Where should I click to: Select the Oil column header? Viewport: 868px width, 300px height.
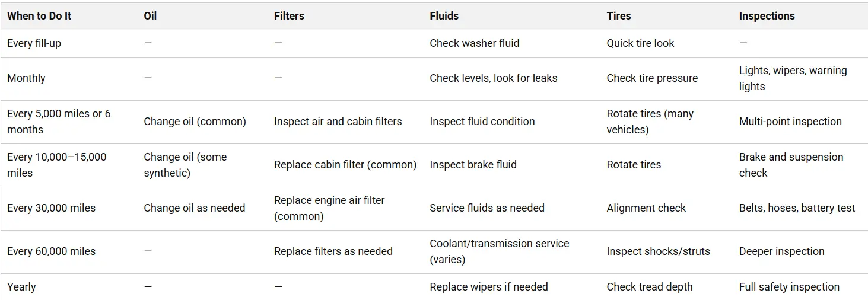(x=150, y=16)
